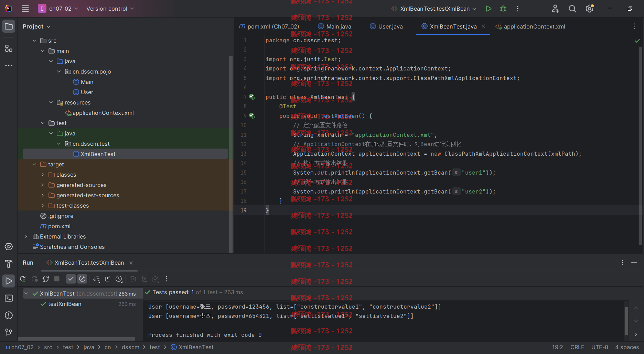Open more run actions next to Debug
This screenshot has width=644, height=354.
518,9
